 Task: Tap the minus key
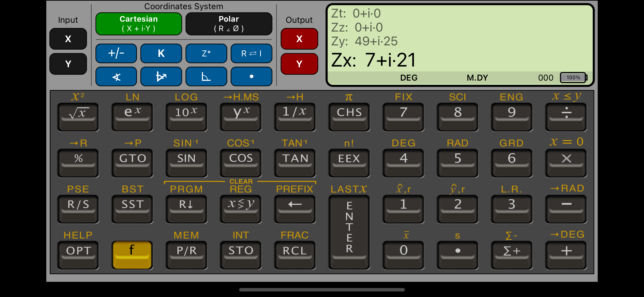566,209
